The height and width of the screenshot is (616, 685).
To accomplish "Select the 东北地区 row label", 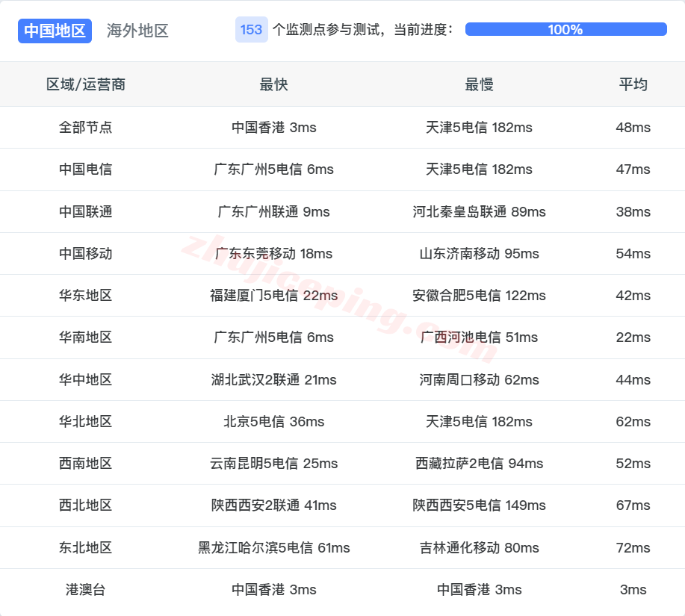I will point(86,547).
